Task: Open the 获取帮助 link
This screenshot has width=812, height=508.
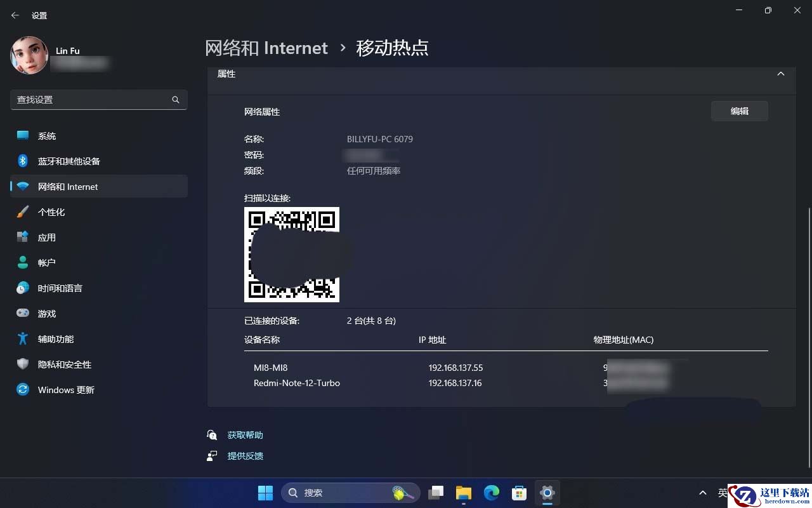Action: pyautogui.click(x=245, y=435)
